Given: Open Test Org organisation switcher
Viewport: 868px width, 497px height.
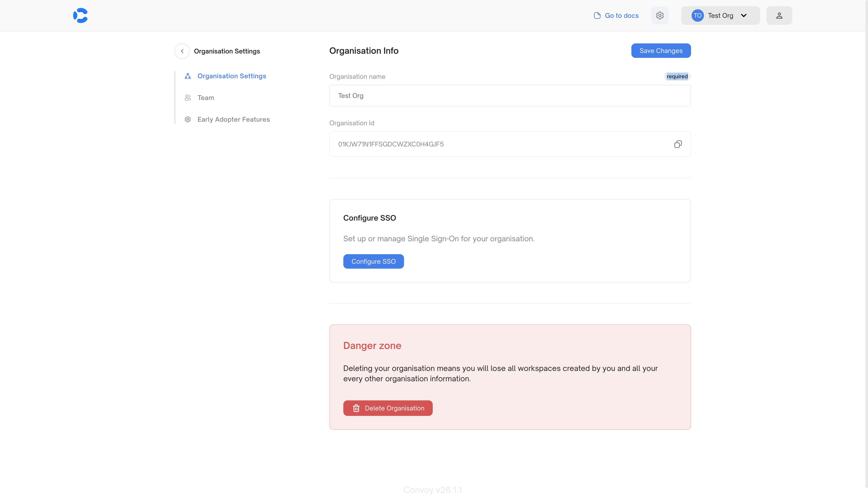Looking at the screenshot, I should 720,15.
